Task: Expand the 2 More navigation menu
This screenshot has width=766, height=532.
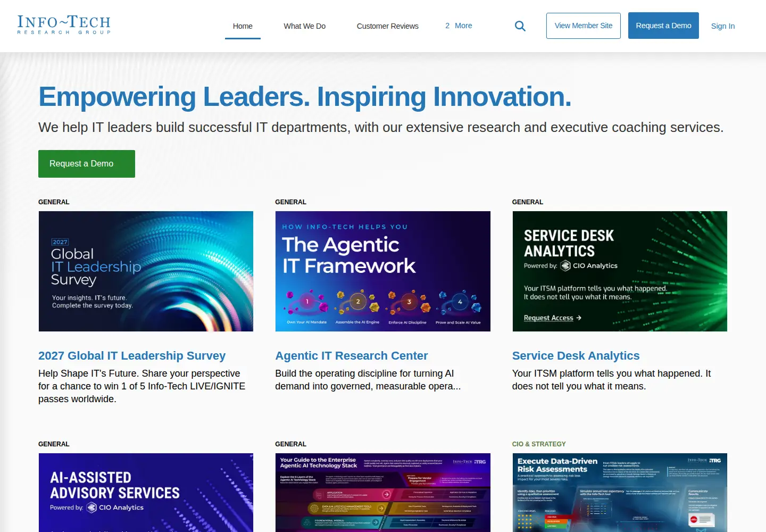Action: point(459,26)
